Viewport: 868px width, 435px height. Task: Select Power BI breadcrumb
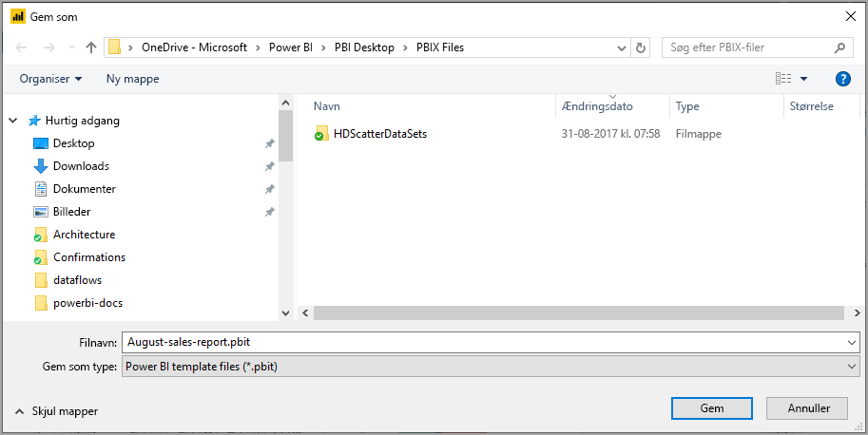pyautogui.click(x=291, y=47)
